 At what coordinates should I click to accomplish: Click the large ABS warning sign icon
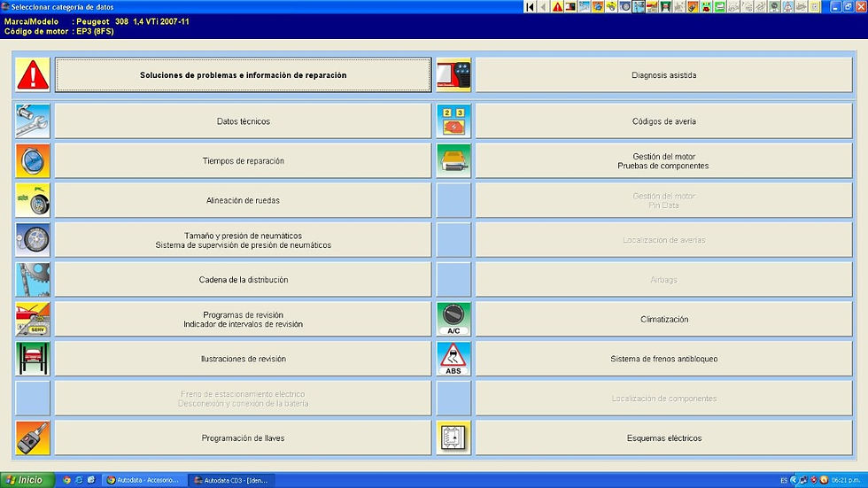pyautogui.click(x=453, y=359)
